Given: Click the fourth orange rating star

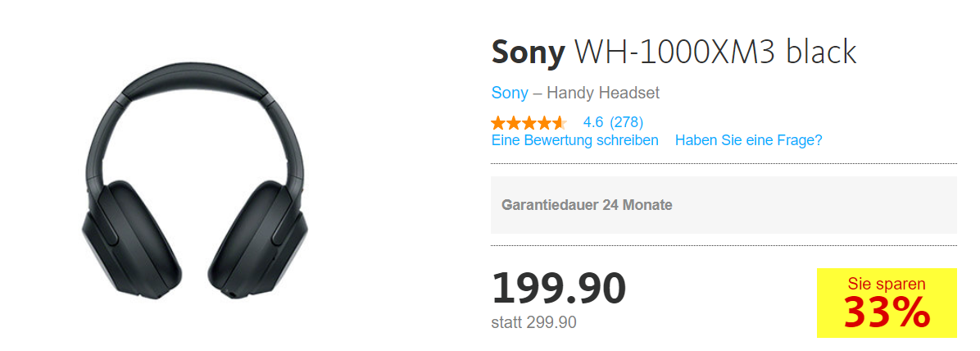Looking at the screenshot, I should coord(543,123).
